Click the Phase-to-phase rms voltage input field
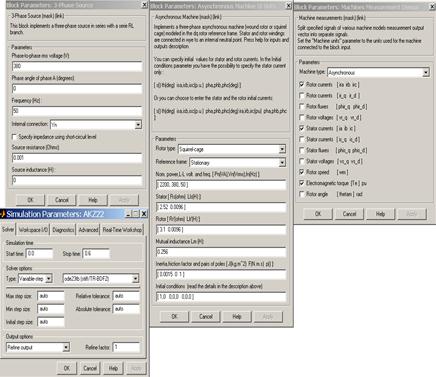Viewport: 436px width, 377px height. coord(77,66)
